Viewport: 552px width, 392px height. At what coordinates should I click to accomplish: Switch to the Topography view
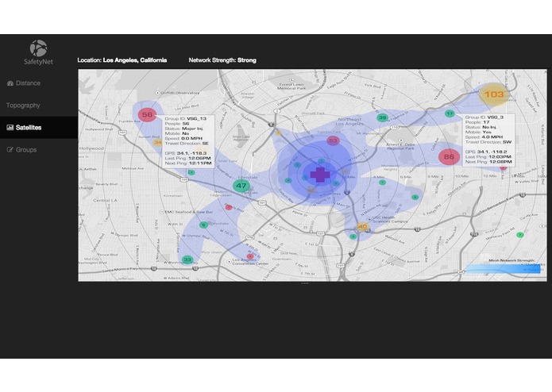23,106
